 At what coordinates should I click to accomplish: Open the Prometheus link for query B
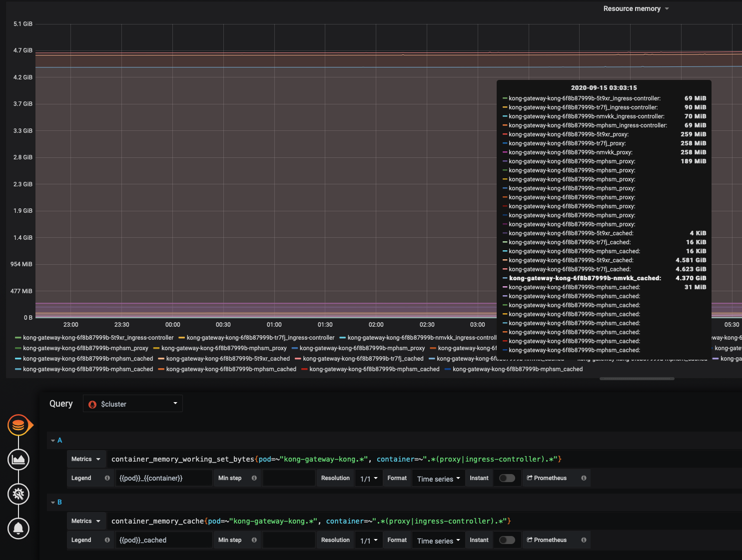coord(547,540)
